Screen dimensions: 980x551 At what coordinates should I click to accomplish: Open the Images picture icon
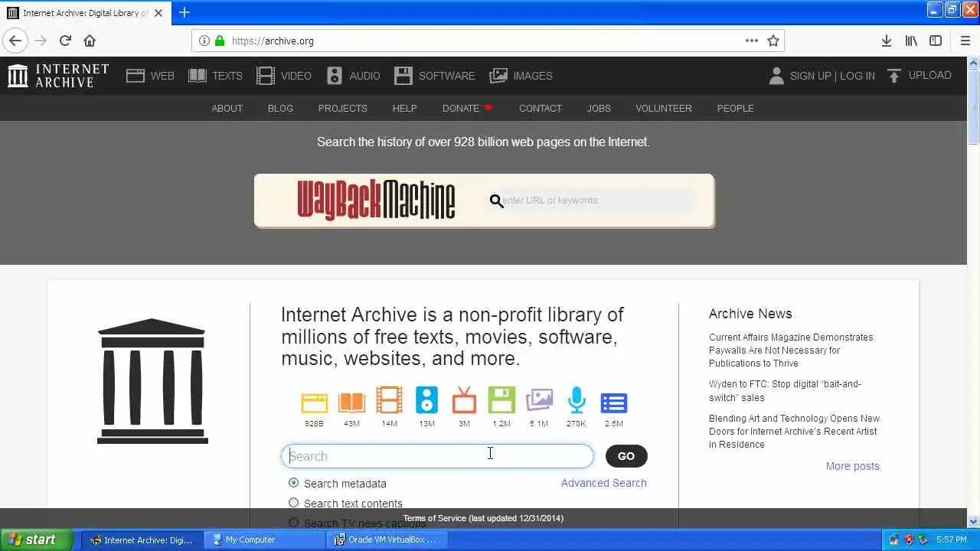pyautogui.click(x=498, y=76)
